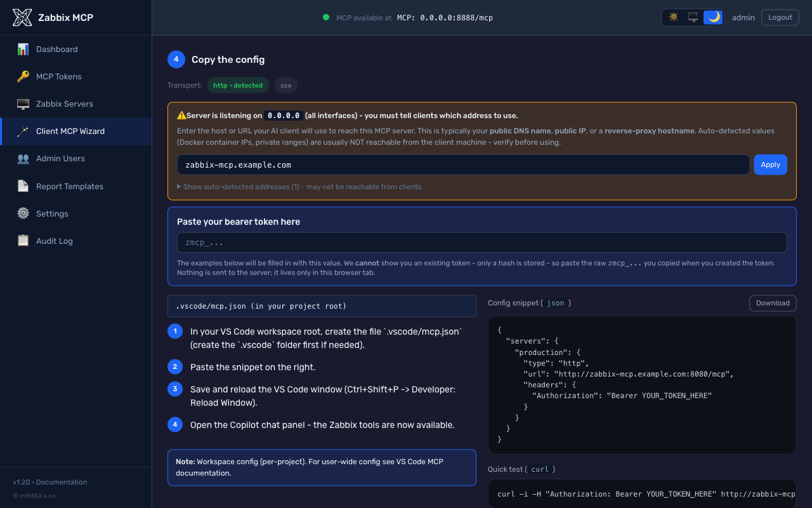
Task: Open the Admin Users menu item
Action: click(x=76, y=159)
